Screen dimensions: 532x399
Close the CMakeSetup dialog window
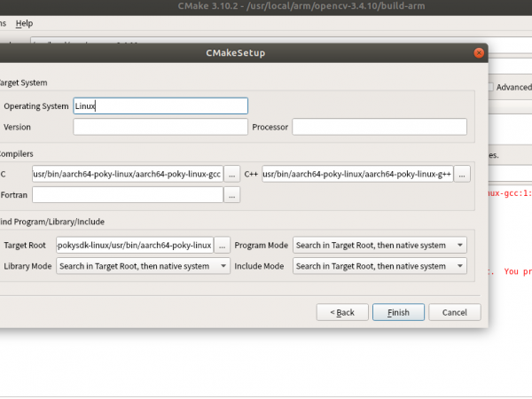[x=480, y=52]
